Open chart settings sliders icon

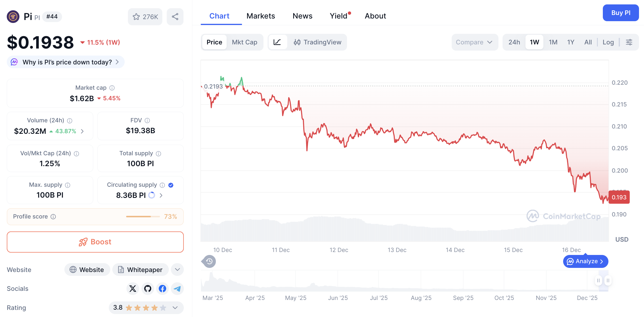629,42
